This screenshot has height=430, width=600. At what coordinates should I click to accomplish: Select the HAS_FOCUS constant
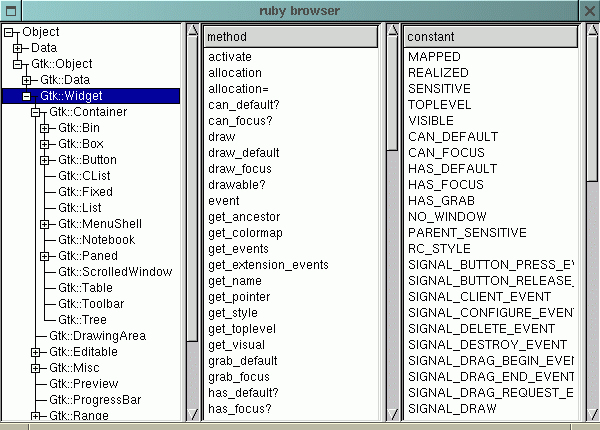(x=446, y=185)
